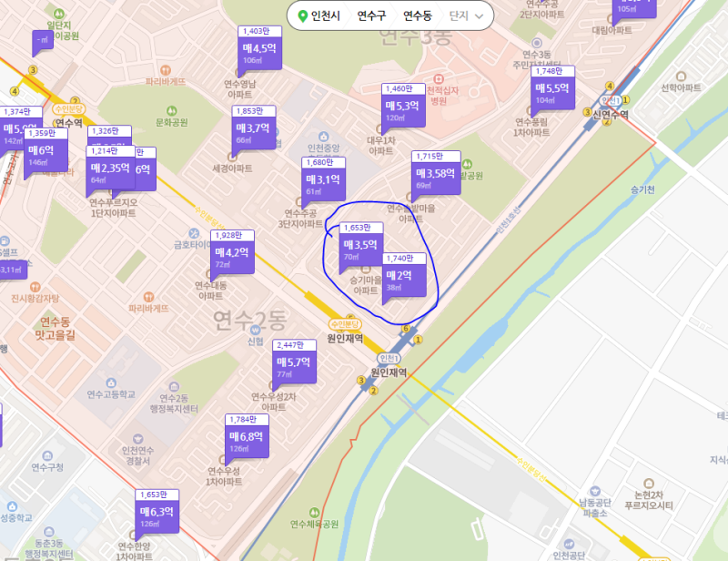
Task: Click the 남동공단파출소 police icon
Action: point(595,491)
